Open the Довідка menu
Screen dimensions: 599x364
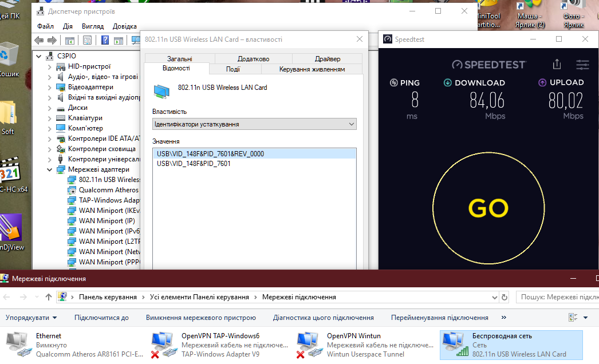point(124,26)
